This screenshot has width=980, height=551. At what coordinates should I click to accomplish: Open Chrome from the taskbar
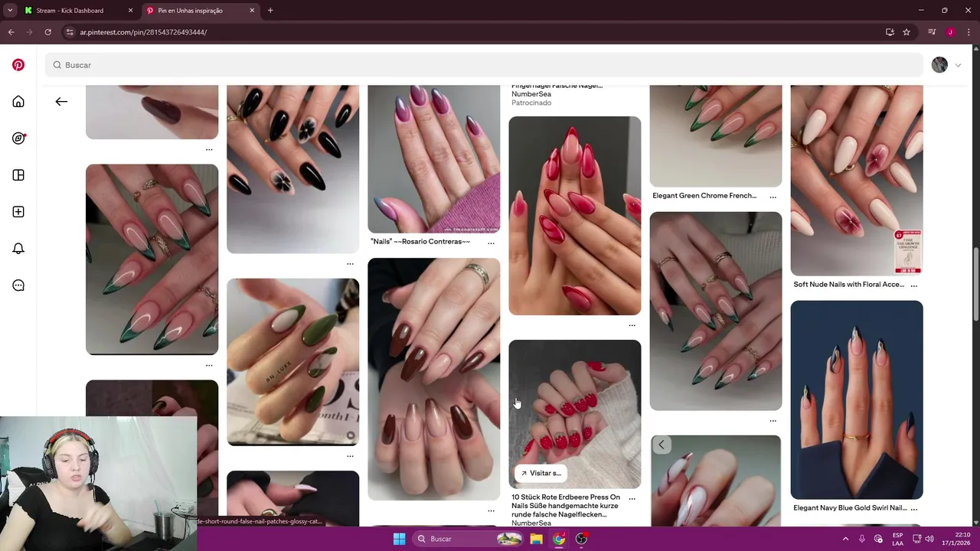[x=559, y=539]
